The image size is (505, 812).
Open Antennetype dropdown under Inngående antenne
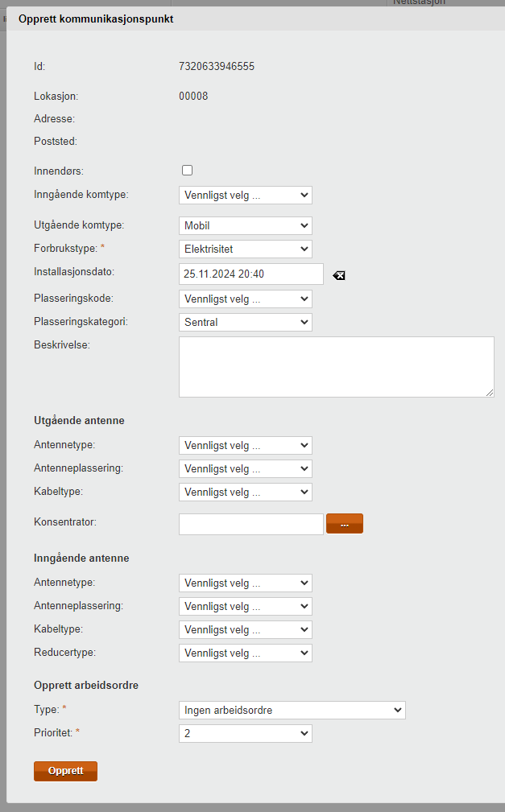[245, 583]
